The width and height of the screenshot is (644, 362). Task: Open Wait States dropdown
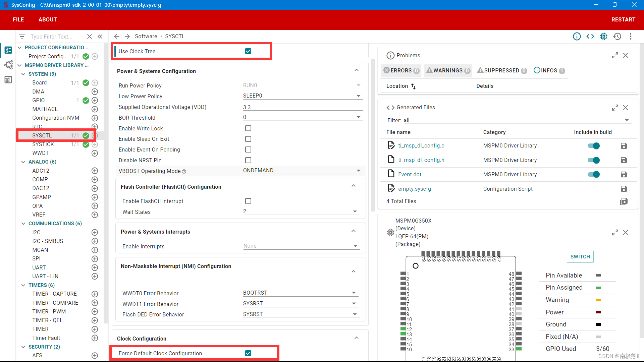[301, 212]
